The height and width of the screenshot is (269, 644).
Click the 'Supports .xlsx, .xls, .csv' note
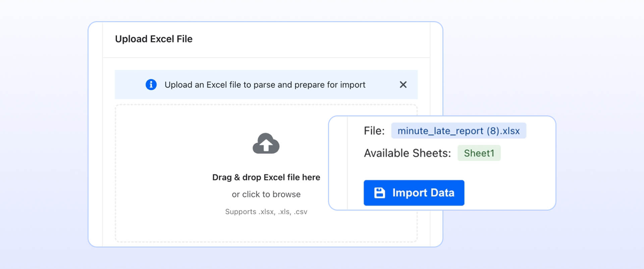point(266,212)
